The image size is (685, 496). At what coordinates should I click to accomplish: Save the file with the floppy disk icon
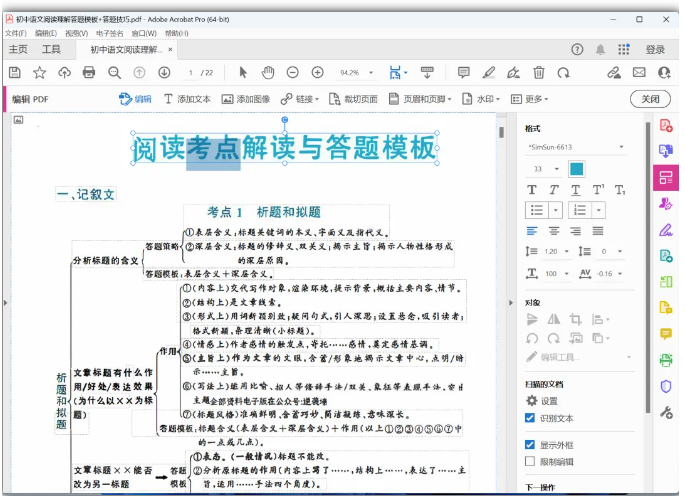15,73
